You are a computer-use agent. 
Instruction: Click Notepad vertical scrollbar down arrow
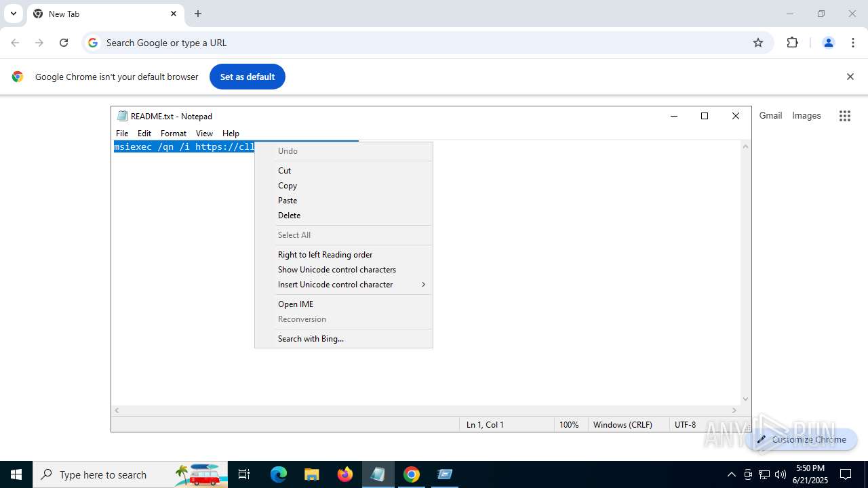pyautogui.click(x=745, y=399)
